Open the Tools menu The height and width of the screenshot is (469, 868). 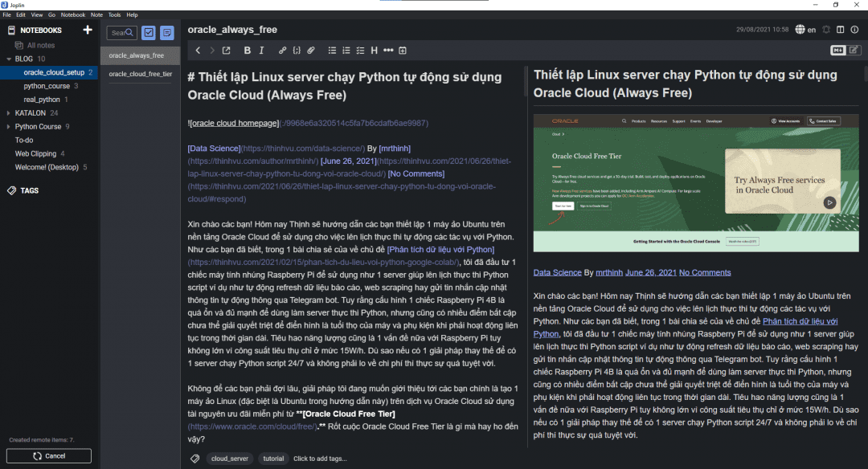(115, 14)
